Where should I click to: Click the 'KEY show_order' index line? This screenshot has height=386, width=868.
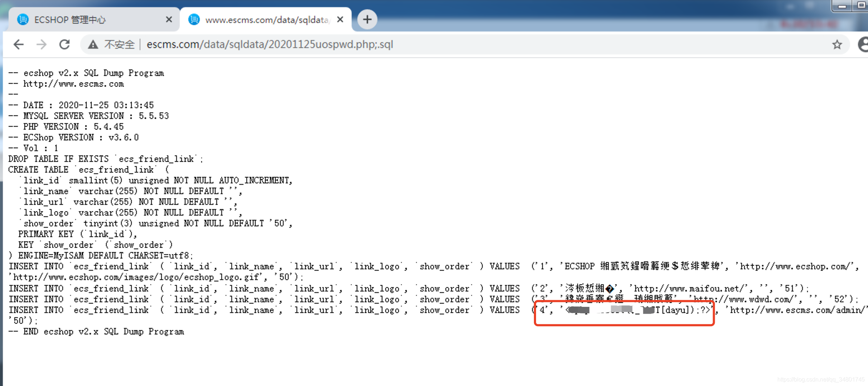click(x=96, y=245)
